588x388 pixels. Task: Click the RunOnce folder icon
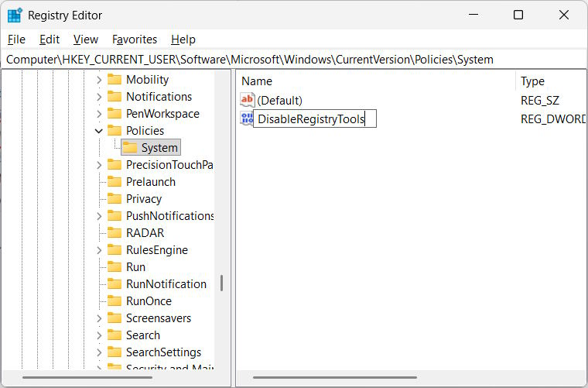(115, 301)
